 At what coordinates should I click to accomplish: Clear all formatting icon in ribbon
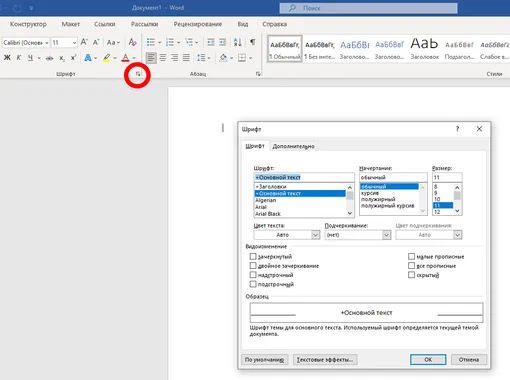132,42
